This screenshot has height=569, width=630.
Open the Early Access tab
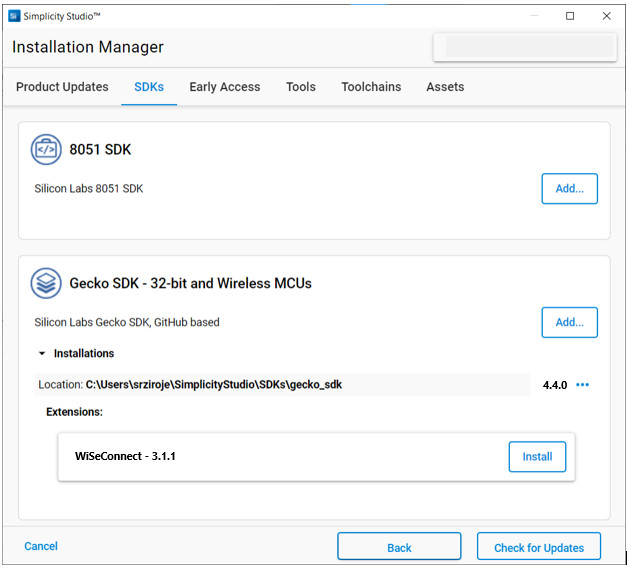click(225, 87)
